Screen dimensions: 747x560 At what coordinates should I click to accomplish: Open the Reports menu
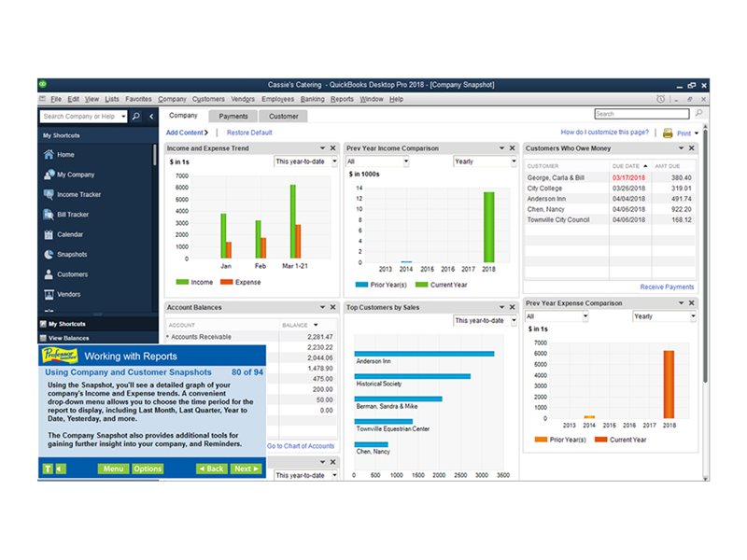[x=342, y=99]
